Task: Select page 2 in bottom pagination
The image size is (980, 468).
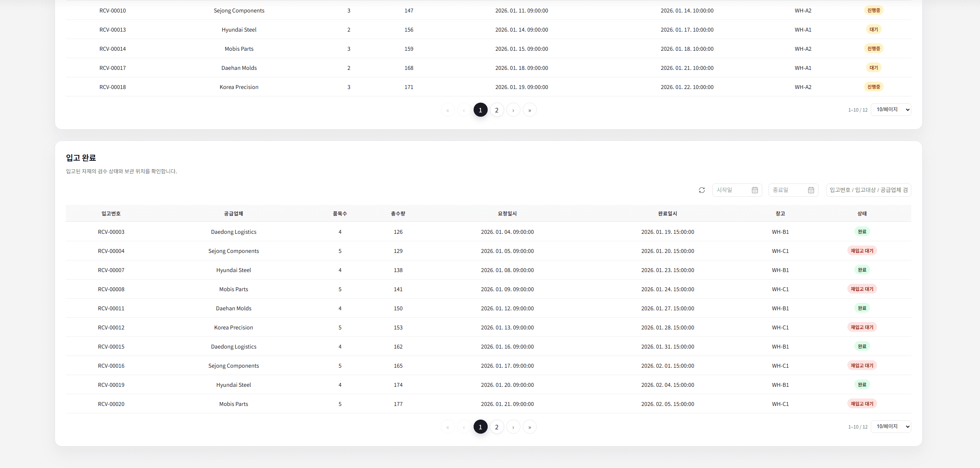Action: [497, 427]
